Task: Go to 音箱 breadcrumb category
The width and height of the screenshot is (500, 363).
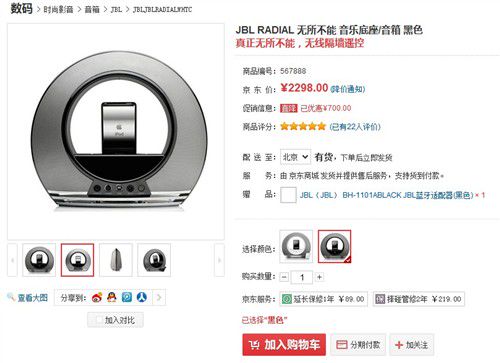Action: (x=92, y=9)
